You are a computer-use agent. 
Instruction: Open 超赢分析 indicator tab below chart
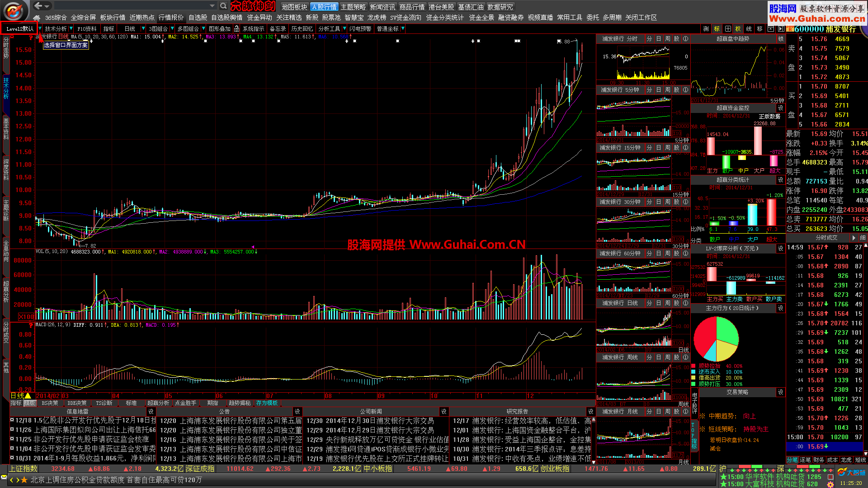pos(158,403)
